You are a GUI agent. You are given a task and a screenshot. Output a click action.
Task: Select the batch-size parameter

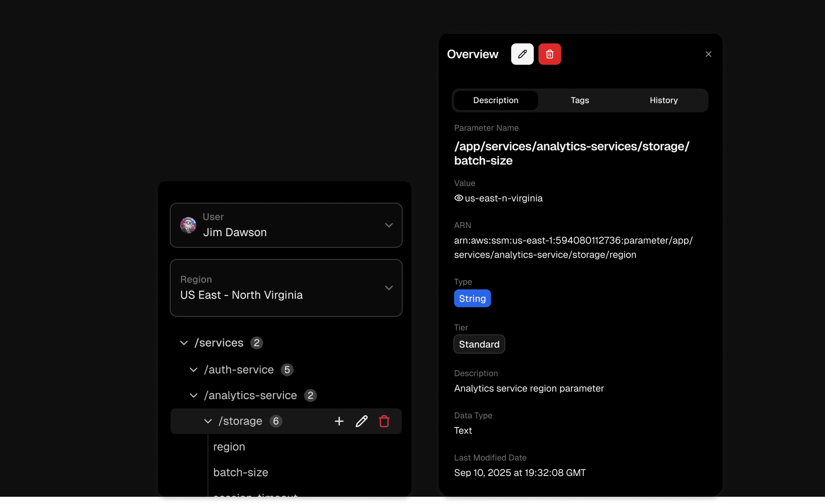point(240,472)
